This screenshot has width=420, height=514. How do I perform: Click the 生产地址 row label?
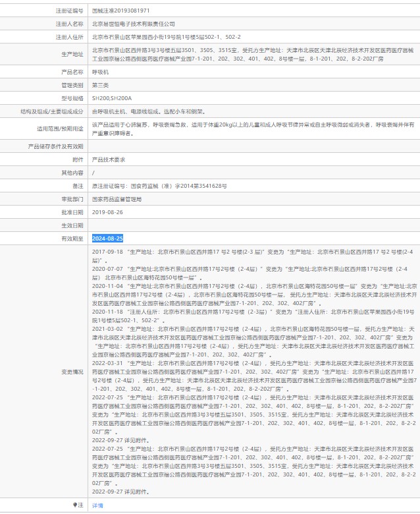point(72,54)
